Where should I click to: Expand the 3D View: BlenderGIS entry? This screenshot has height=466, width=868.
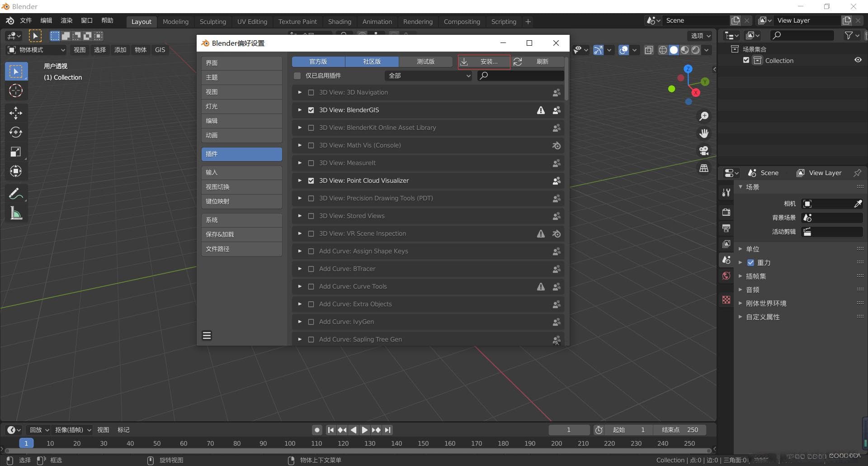pyautogui.click(x=299, y=110)
